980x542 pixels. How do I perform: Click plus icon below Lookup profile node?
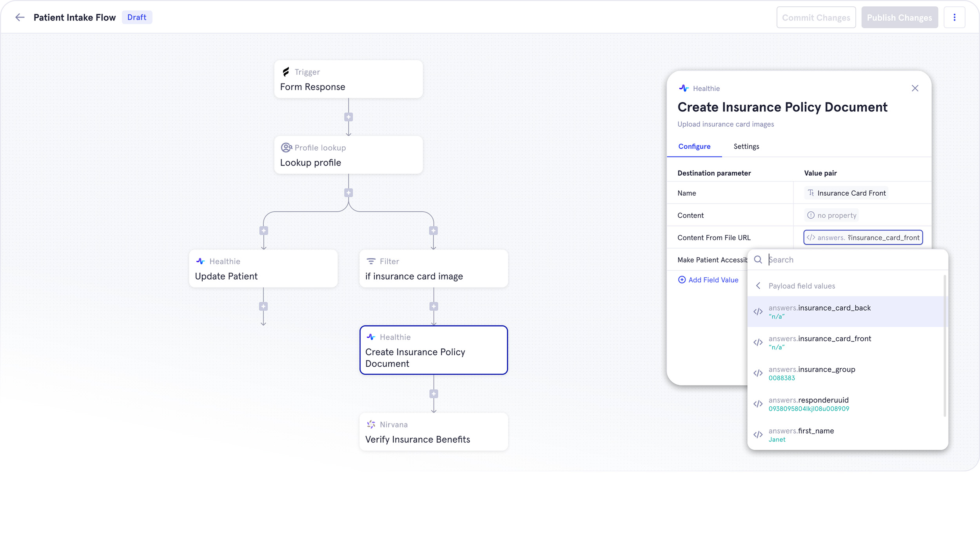click(348, 193)
